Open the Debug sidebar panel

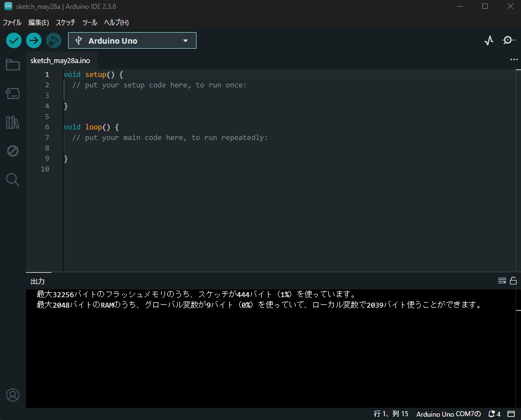[x=13, y=151]
